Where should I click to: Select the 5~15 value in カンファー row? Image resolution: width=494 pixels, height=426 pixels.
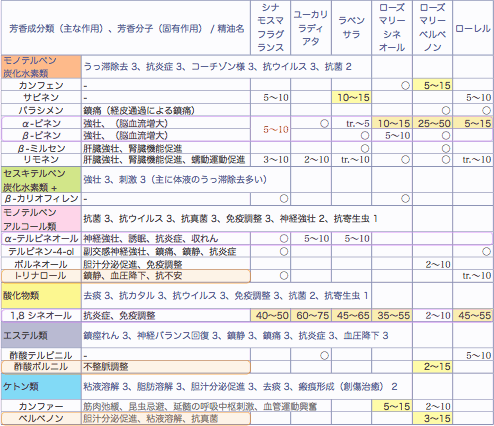pyautogui.click(x=392, y=406)
